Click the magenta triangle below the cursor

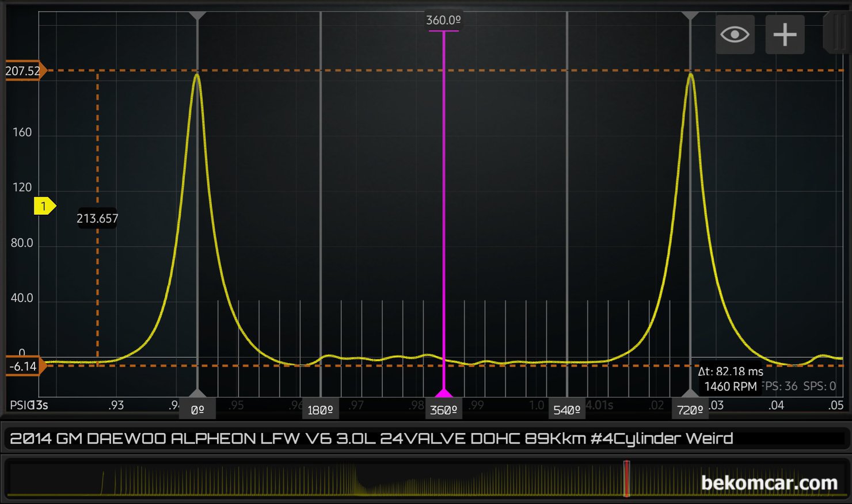click(x=443, y=394)
